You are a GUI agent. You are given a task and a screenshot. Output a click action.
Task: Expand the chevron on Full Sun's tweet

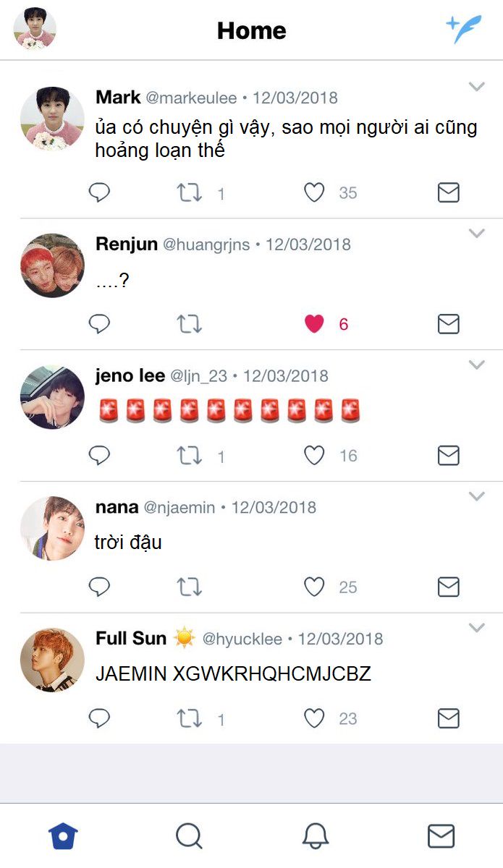(x=476, y=628)
